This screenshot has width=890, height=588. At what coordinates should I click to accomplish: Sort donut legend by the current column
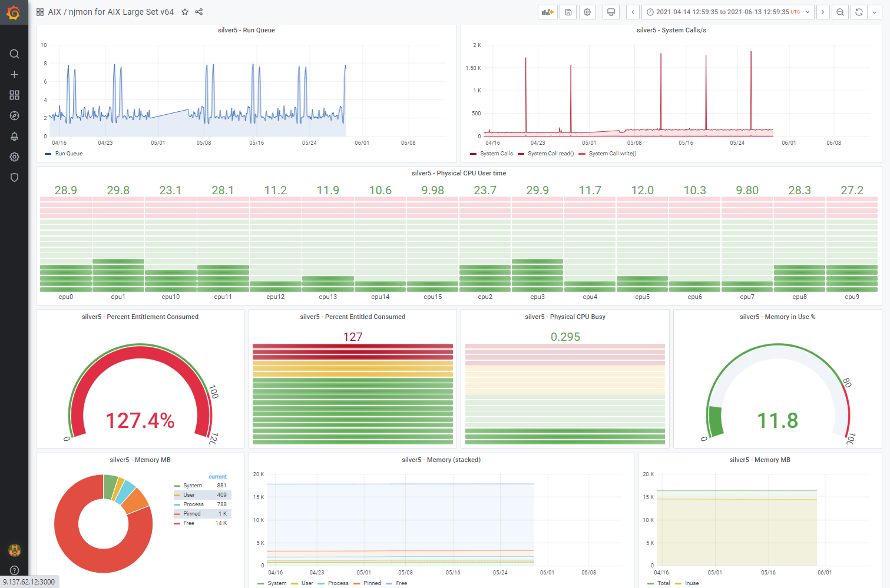pos(217,477)
